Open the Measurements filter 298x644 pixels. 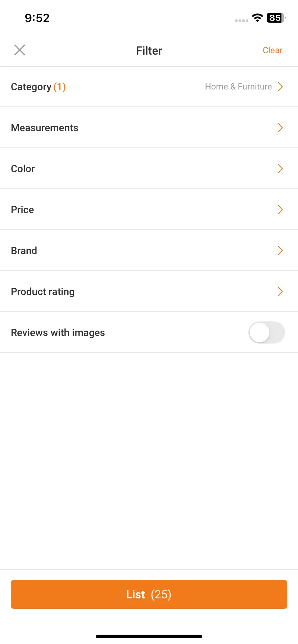149,128
